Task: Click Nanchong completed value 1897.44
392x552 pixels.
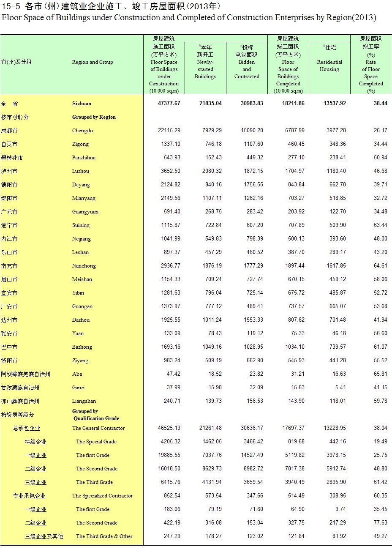Action: 295,266
